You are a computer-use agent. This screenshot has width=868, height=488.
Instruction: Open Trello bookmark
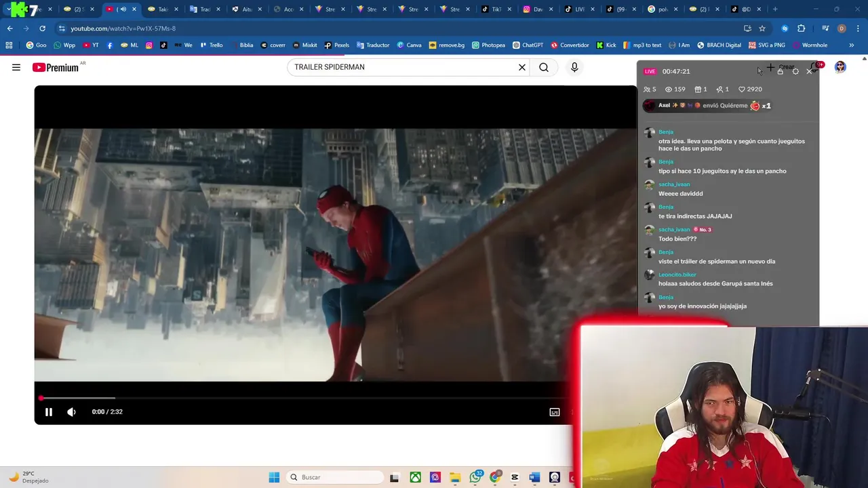211,45
